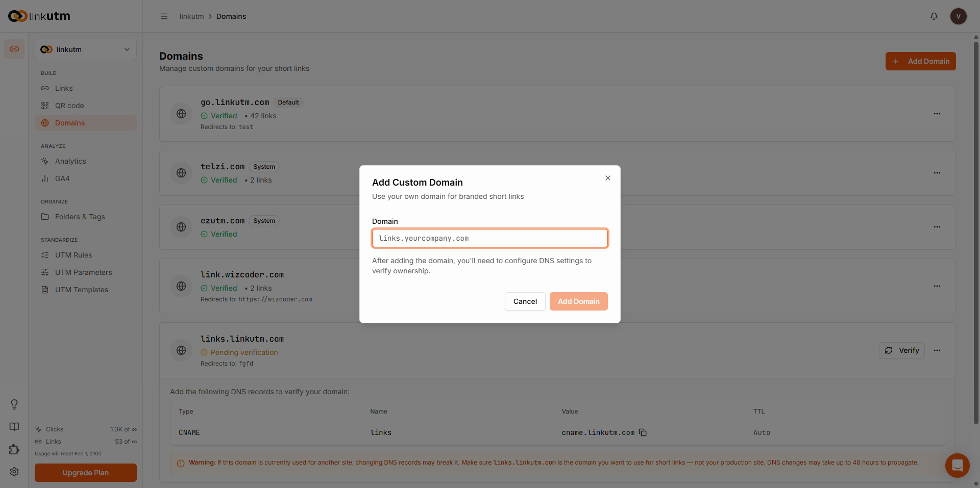
Task: Open the book docs icon
Action: tap(14, 427)
